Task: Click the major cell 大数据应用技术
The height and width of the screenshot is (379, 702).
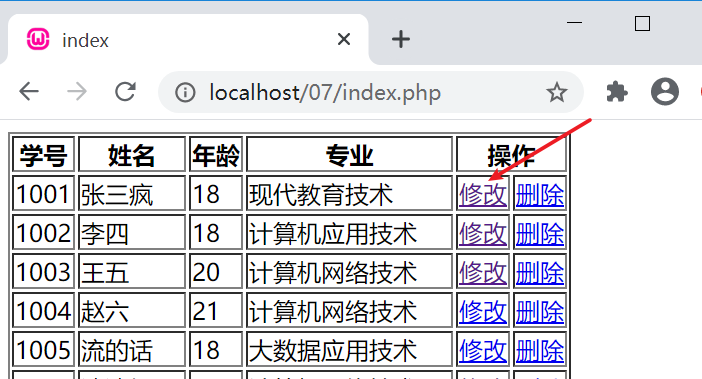Action: [x=349, y=349]
